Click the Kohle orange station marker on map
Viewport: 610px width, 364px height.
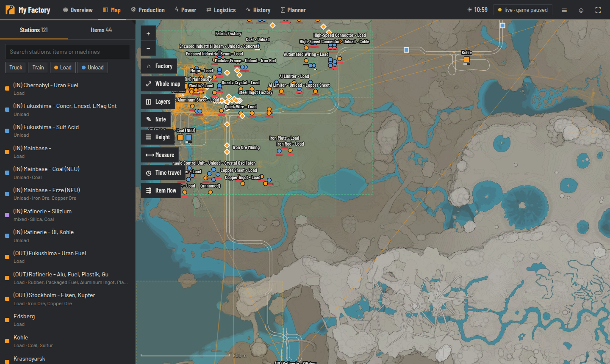tap(467, 59)
